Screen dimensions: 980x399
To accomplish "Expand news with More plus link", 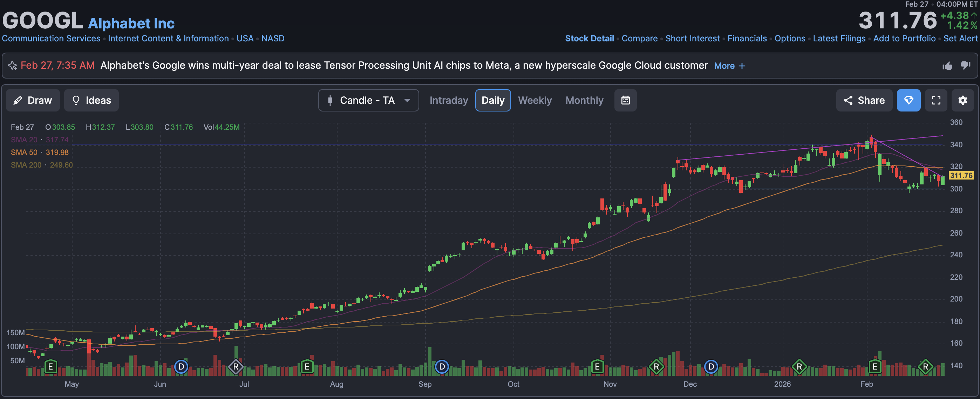I will coord(729,66).
